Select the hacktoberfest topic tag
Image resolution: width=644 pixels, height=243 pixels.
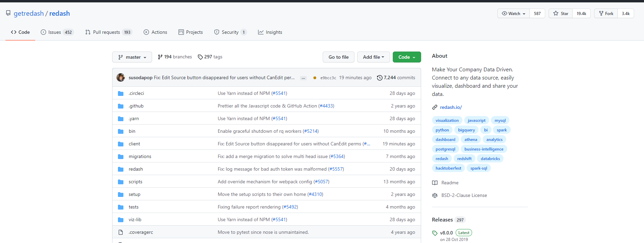pos(448,168)
